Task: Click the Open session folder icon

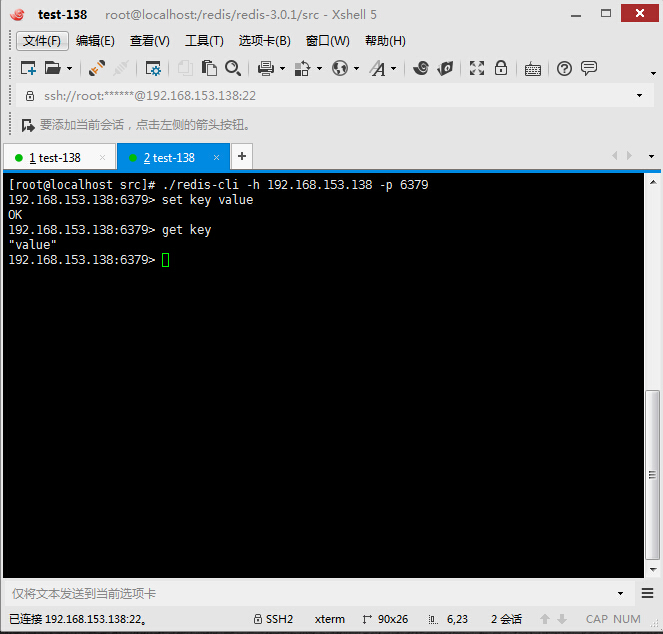Action: (52, 68)
